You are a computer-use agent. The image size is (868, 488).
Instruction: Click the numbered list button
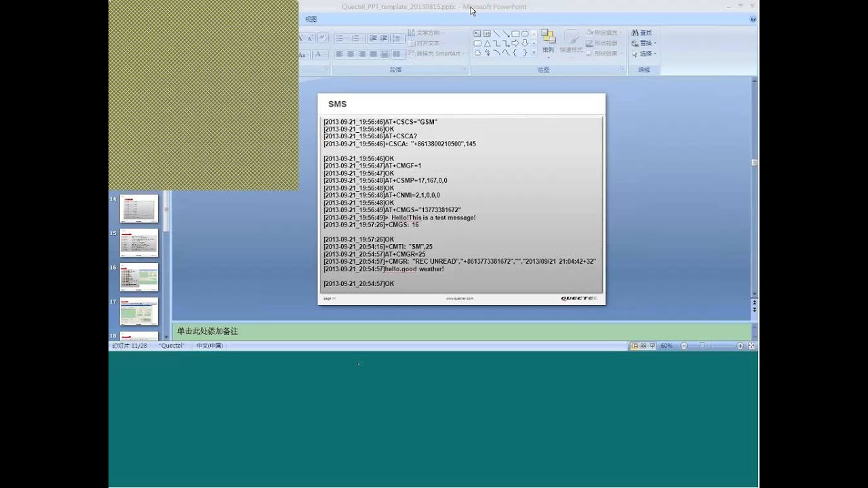pyautogui.click(x=357, y=39)
